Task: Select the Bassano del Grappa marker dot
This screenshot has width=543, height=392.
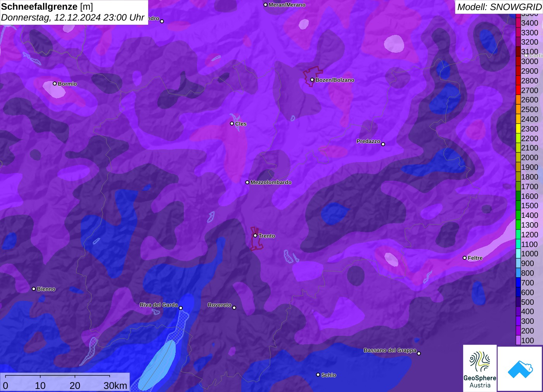Action: click(x=419, y=353)
